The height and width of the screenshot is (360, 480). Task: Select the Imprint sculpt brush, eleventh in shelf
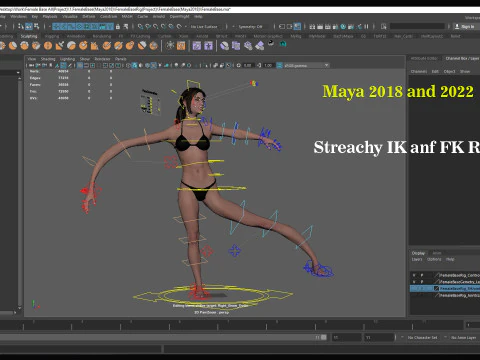pos(118,45)
